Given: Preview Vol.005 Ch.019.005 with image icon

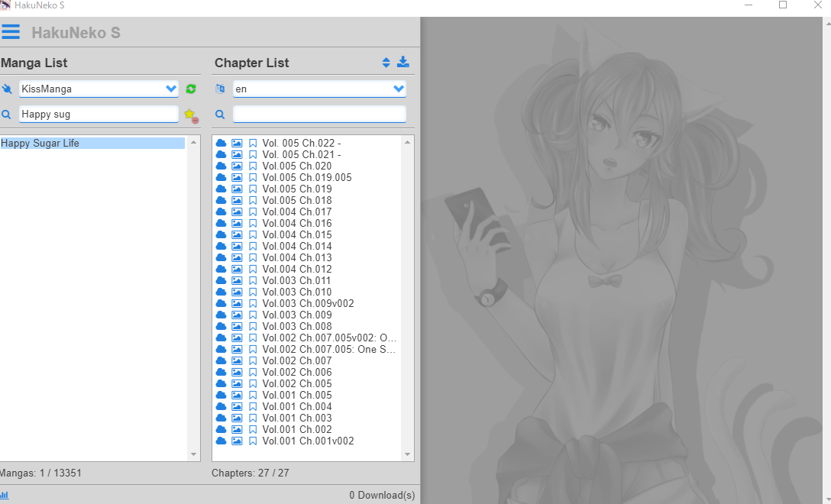Looking at the screenshot, I should click(237, 177).
